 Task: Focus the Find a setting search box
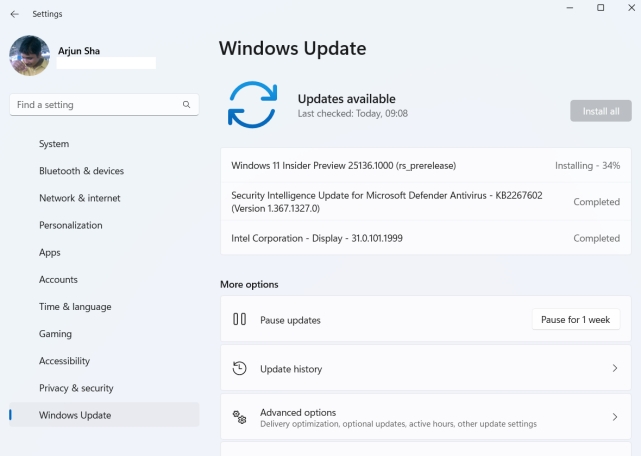click(104, 105)
